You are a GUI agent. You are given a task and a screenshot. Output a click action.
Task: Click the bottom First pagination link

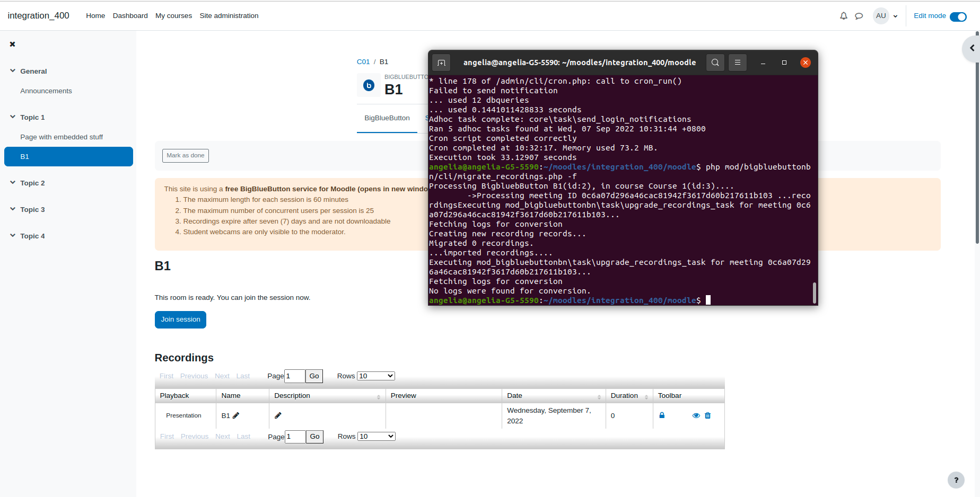coord(167,437)
